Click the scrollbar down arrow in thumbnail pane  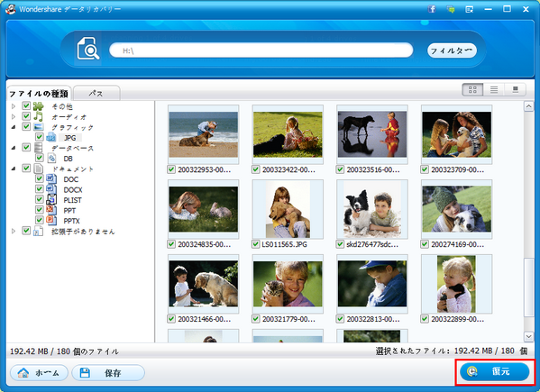pyautogui.click(x=528, y=336)
